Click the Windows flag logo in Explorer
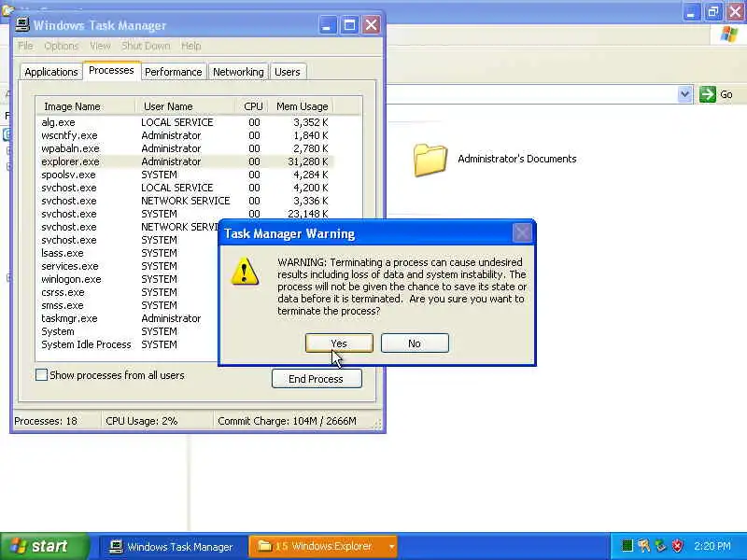The height and width of the screenshot is (560, 747). coord(729,35)
